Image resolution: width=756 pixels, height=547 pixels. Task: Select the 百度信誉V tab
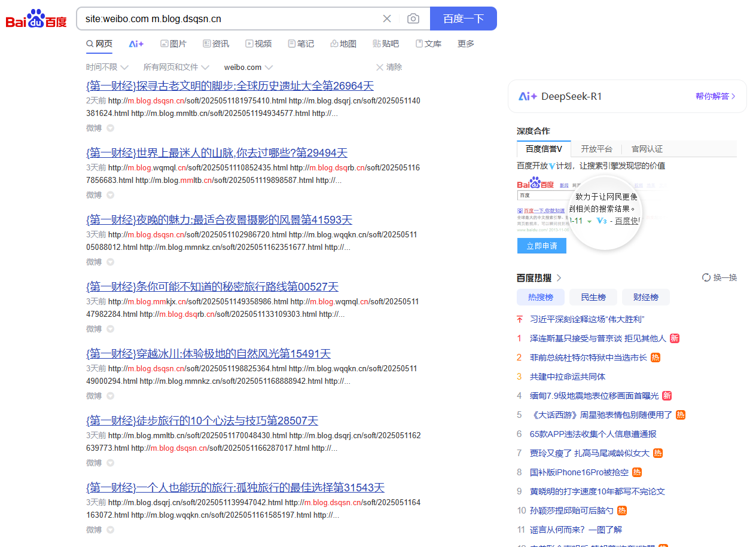point(544,149)
